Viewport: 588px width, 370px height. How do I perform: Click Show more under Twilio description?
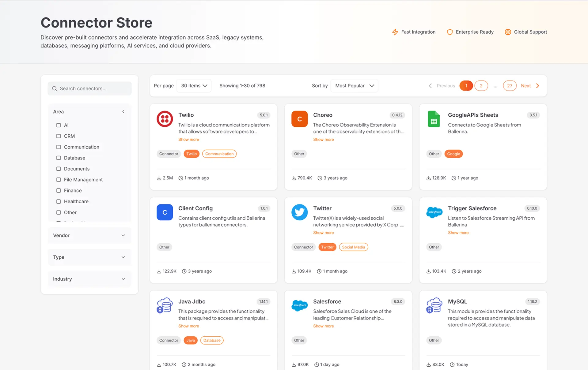click(188, 139)
